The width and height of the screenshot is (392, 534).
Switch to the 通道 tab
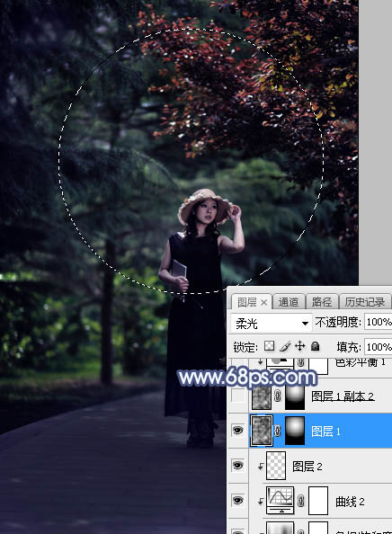coord(289,302)
